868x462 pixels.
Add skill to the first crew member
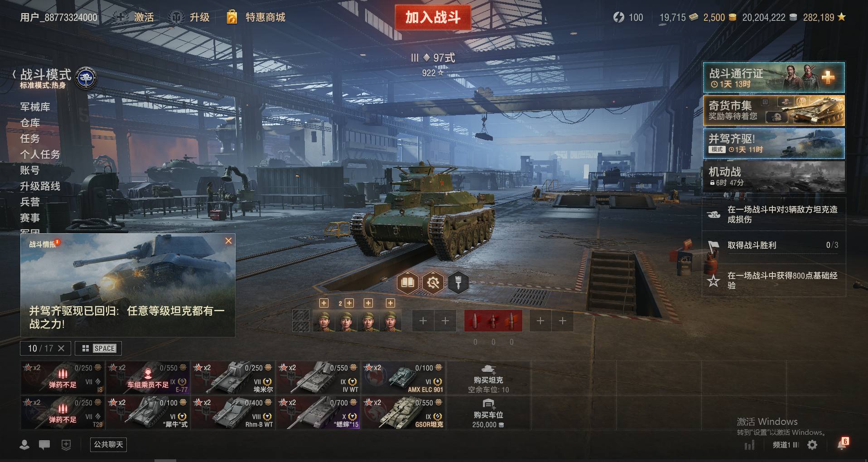[x=323, y=303]
